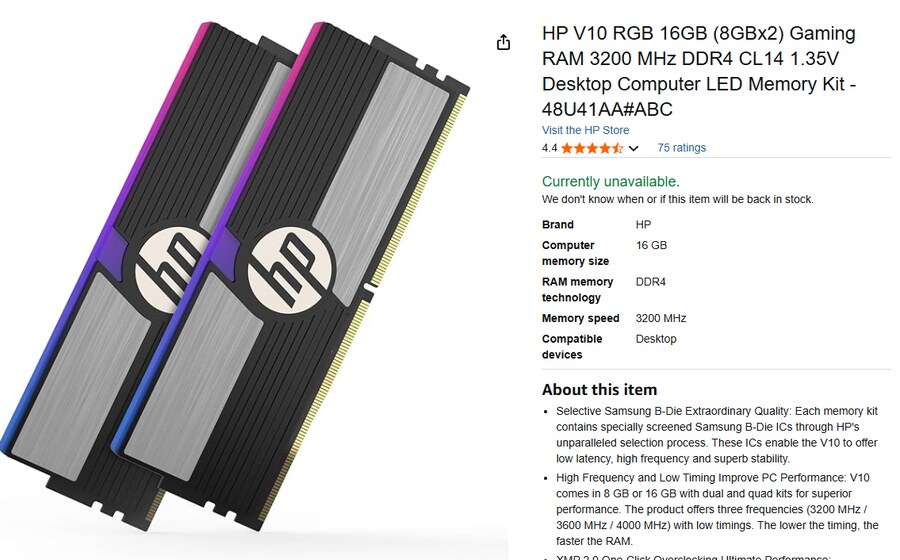
Task: Click the Samsung B-Die bullet paragraph
Action: [x=717, y=435]
